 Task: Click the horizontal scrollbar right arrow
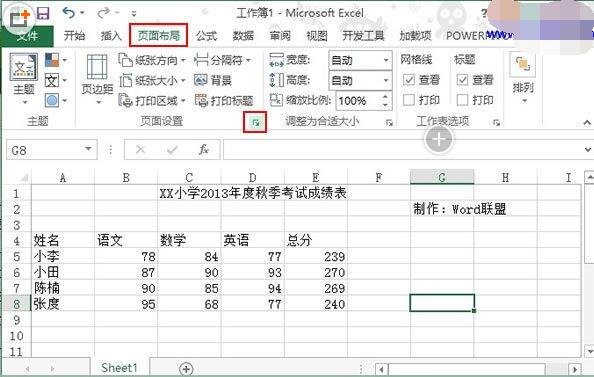(575, 369)
